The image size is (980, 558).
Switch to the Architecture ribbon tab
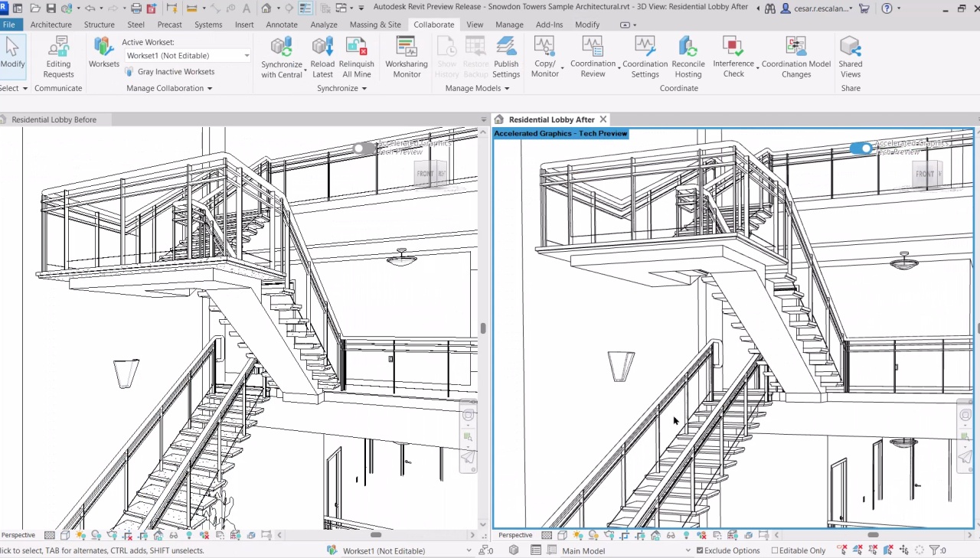(51, 24)
